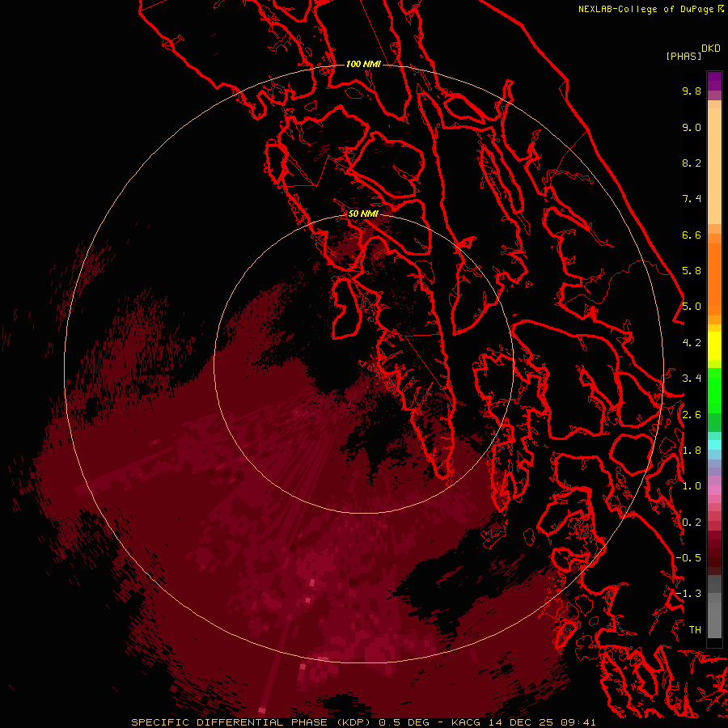Click the 100 NMI range ring label
Screen dimensions: 728x728
click(363, 64)
